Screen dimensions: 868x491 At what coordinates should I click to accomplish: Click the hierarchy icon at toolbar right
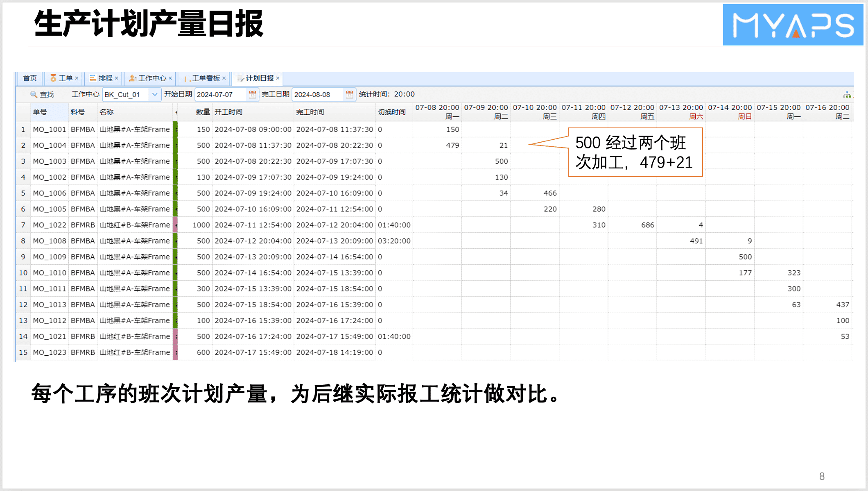click(847, 95)
